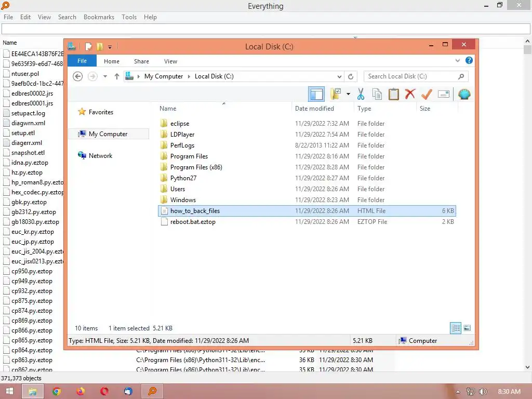The width and height of the screenshot is (532, 399).
Task: Open Bookmarks menu in Everything window
Action: [x=99, y=17]
